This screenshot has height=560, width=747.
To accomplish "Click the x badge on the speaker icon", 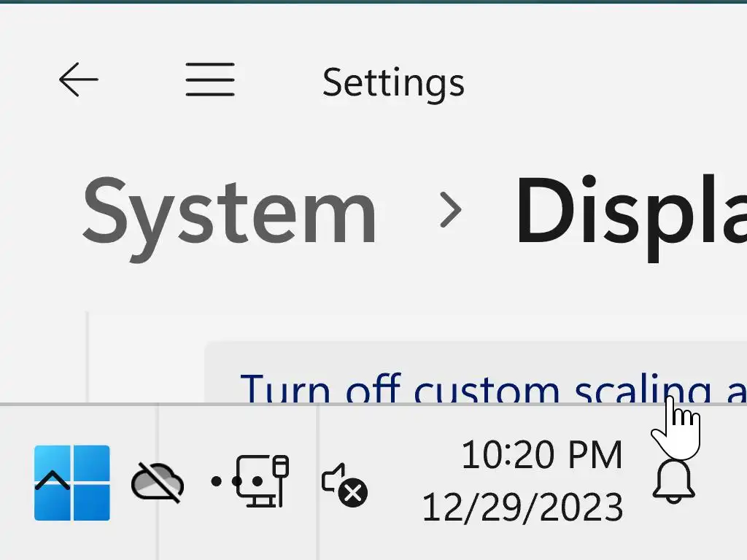I will (355, 494).
